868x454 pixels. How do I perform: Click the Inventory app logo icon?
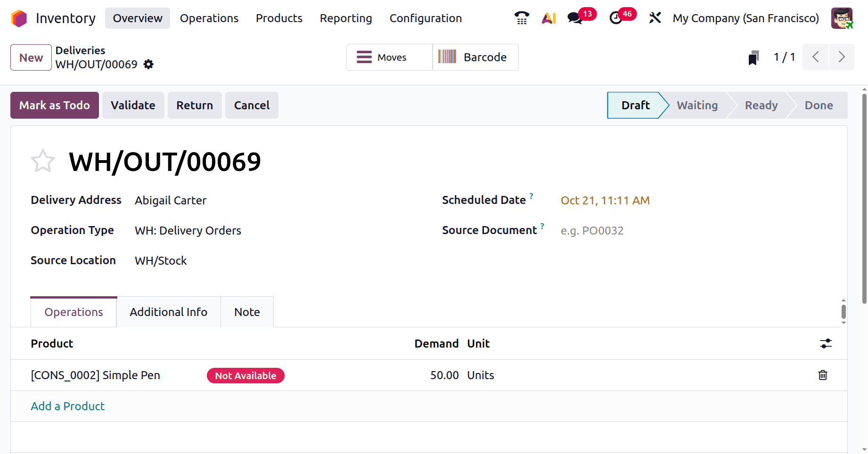pyautogui.click(x=19, y=18)
